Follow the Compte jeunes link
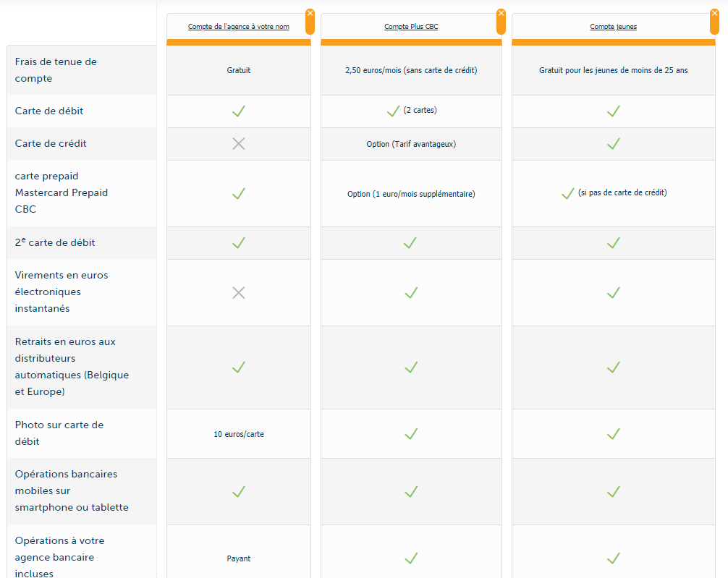This screenshot has height=578, width=728. (x=613, y=27)
